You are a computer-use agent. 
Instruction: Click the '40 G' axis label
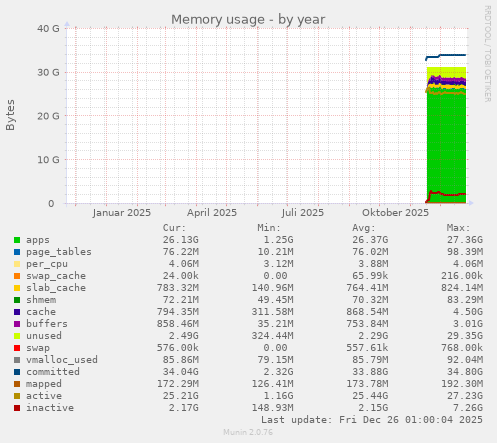click(x=48, y=29)
